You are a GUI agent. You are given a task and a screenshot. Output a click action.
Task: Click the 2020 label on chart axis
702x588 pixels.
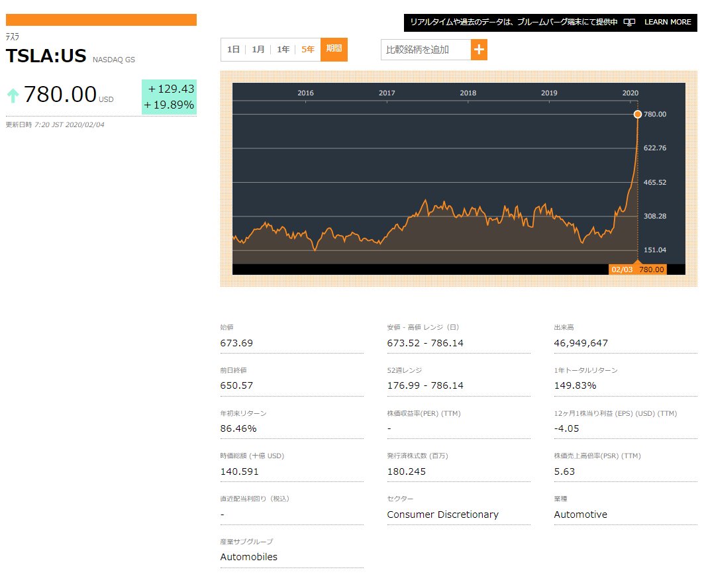click(x=630, y=93)
